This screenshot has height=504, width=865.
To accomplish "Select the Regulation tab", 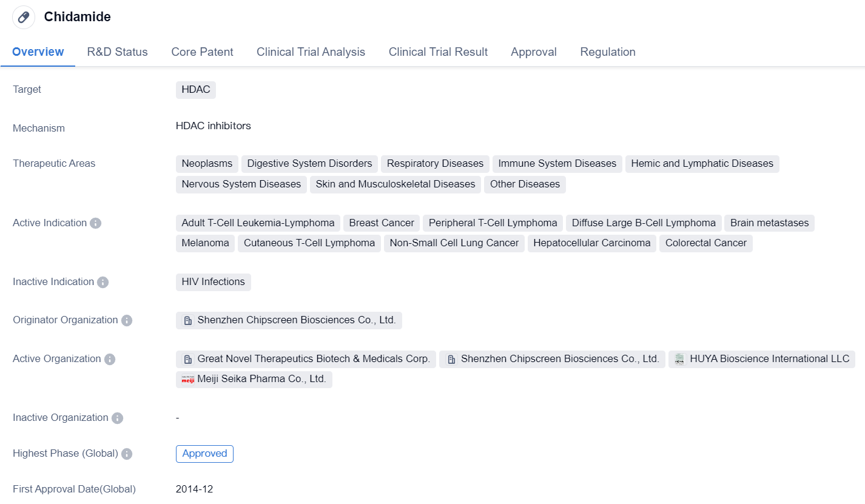I will coord(607,52).
